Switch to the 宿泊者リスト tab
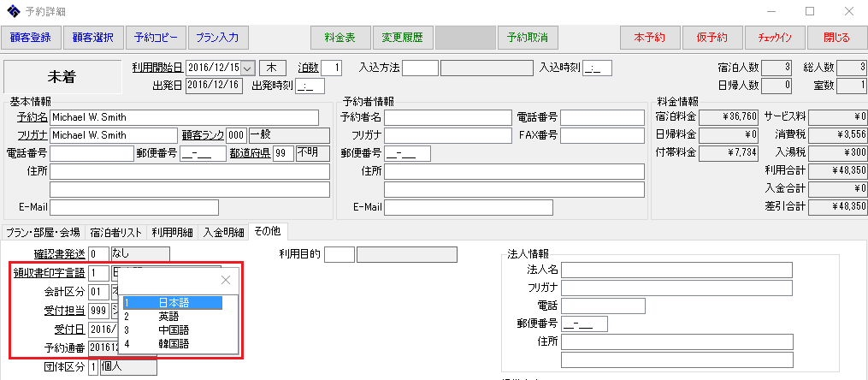 pos(116,233)
